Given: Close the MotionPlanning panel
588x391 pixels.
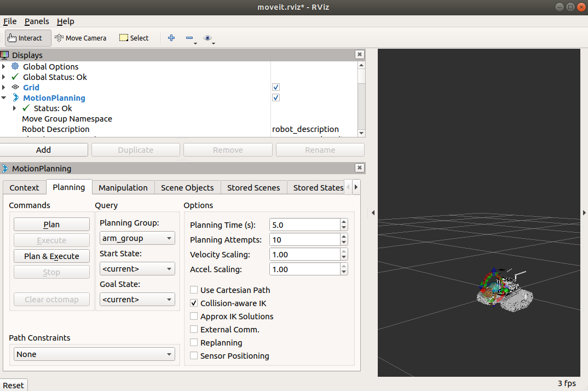Looking at the screenshot, I should pos(360,168).
